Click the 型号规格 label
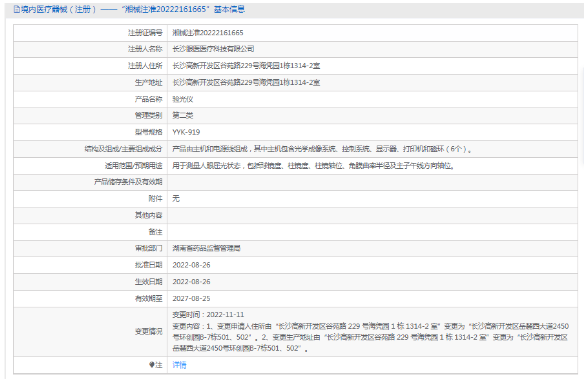This screenshot has width=588, height=382. [x=148, y=132]
